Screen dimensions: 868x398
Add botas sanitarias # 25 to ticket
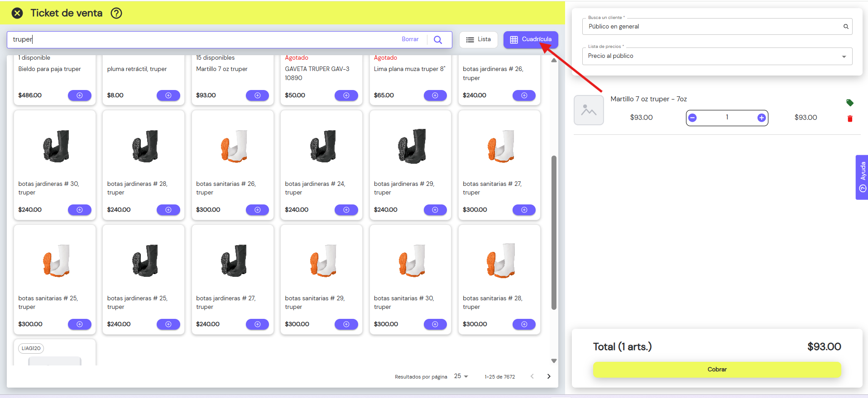pyautogui.click(x=80, y=324)
